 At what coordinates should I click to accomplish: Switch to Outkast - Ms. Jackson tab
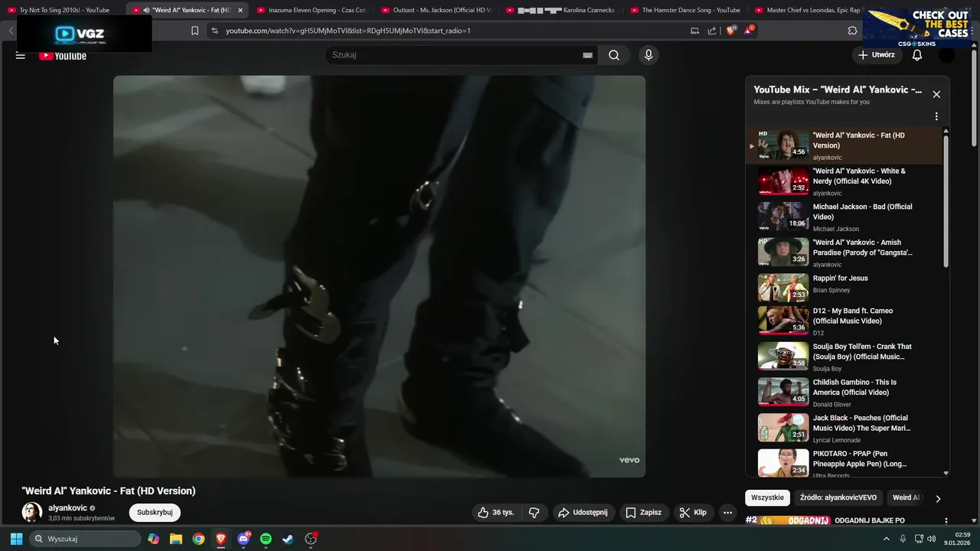437,10
